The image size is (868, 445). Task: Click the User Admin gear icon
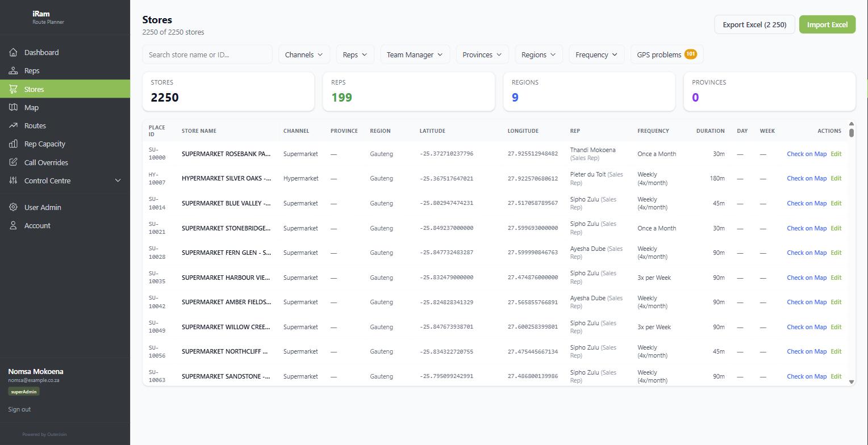click(13, 207)
